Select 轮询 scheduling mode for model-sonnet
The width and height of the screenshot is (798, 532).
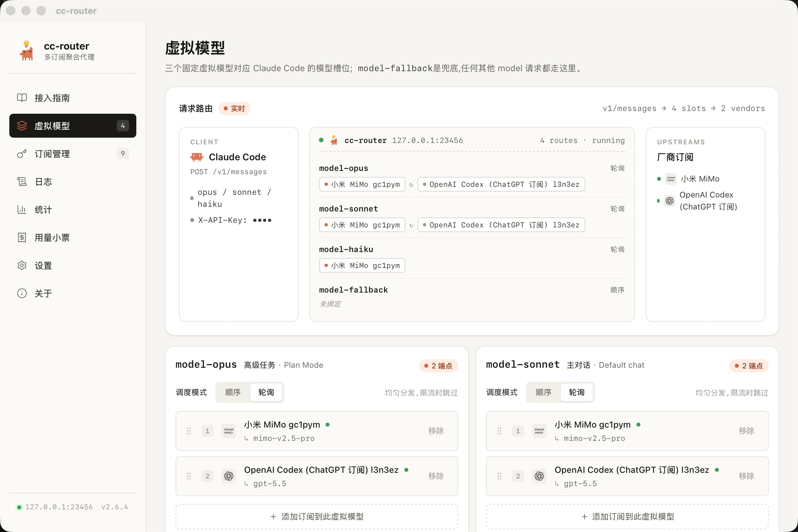(x=577, y=392)
